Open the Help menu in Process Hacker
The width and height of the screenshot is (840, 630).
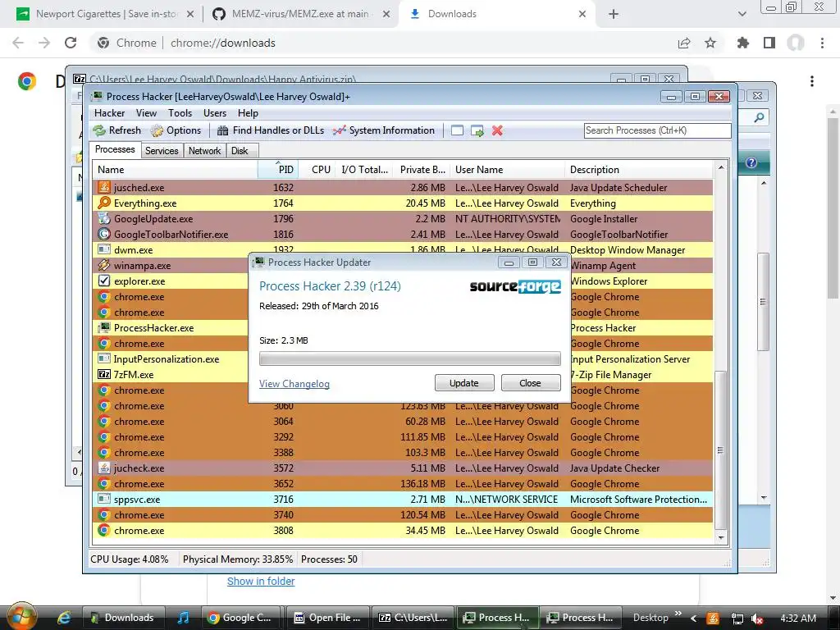coord(248,113)
